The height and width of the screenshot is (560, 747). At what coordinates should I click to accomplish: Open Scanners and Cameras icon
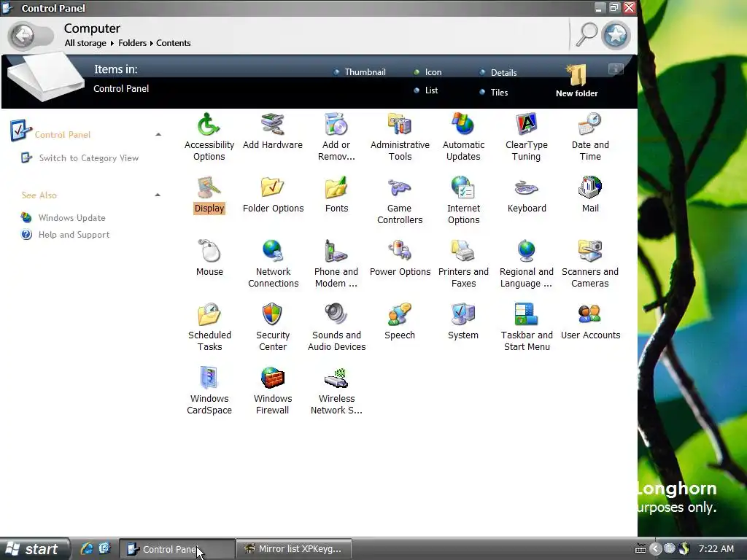click(589, 252)
